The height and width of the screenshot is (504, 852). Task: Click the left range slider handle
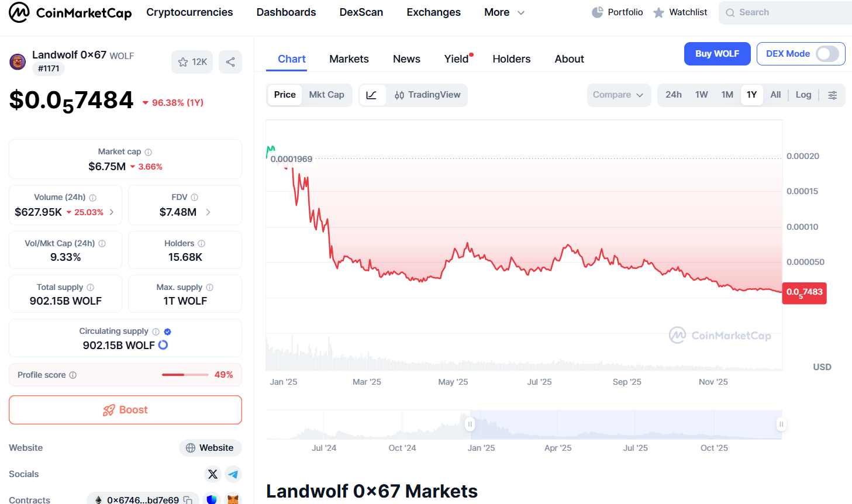pyautogui.click(x=470, y=424)
